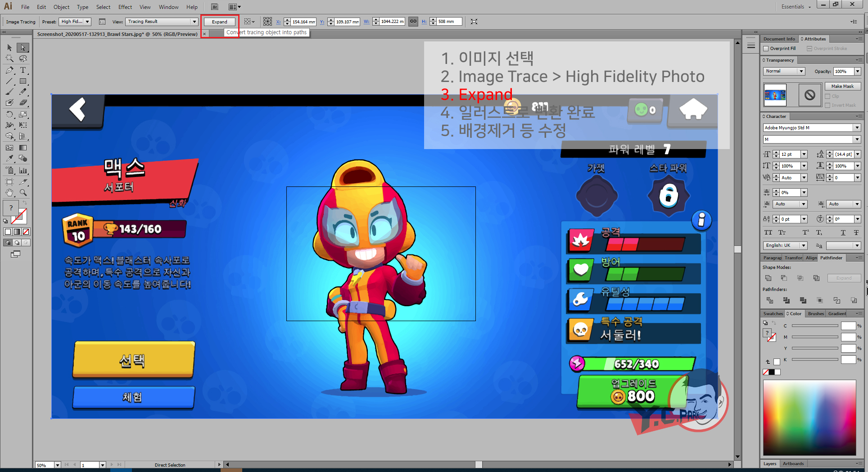Click the Make Mask button
The image size is (868, 472).
point(842,86)
